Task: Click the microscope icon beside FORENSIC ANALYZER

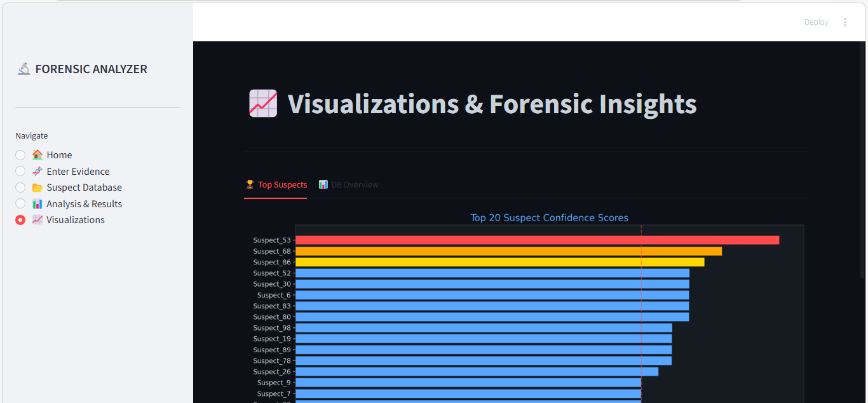Action: tap(24, 69)
